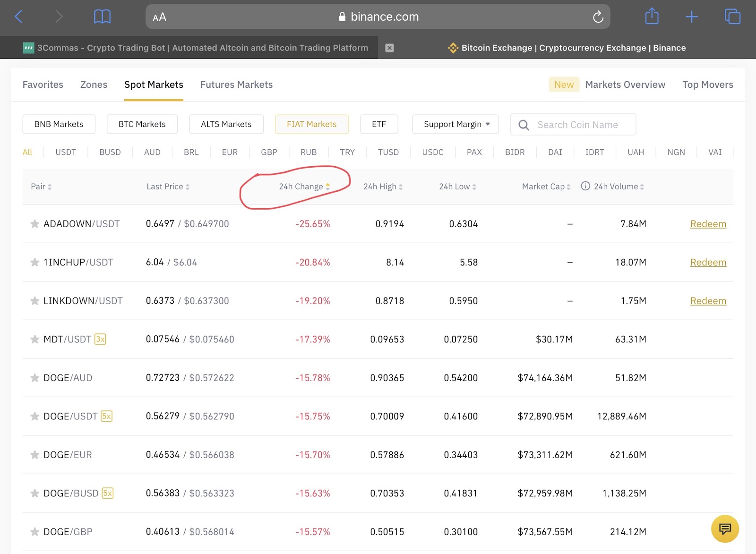
Task: Click the MDT/USDT 3x margin badge
Action: [x=100, y=339]
